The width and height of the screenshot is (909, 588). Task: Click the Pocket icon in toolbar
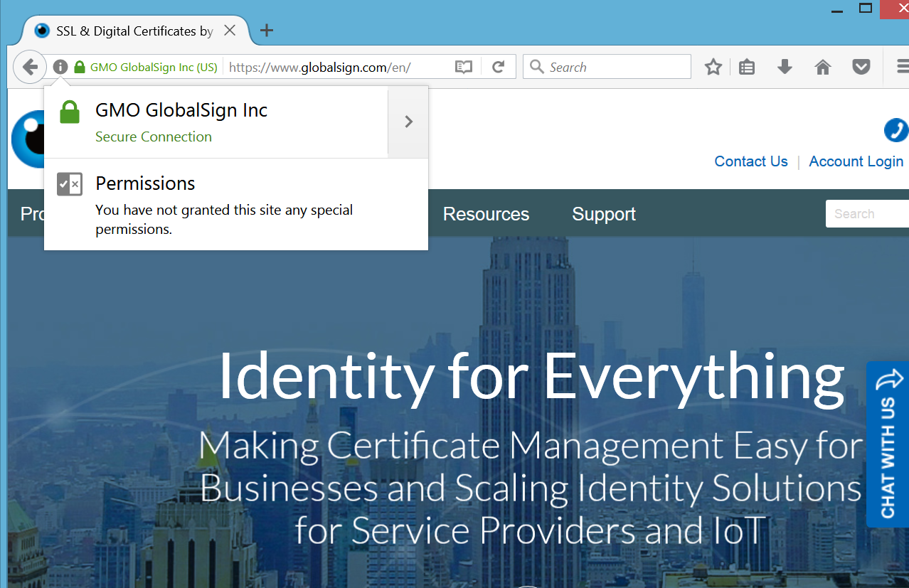861,68
